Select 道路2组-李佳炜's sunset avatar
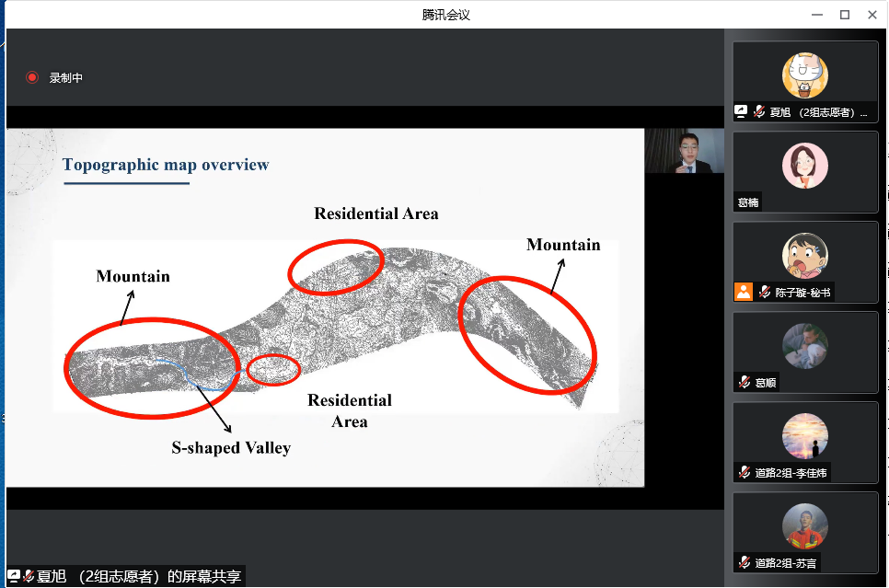This screenshot has width=889, height=588. tap(804, 436)
